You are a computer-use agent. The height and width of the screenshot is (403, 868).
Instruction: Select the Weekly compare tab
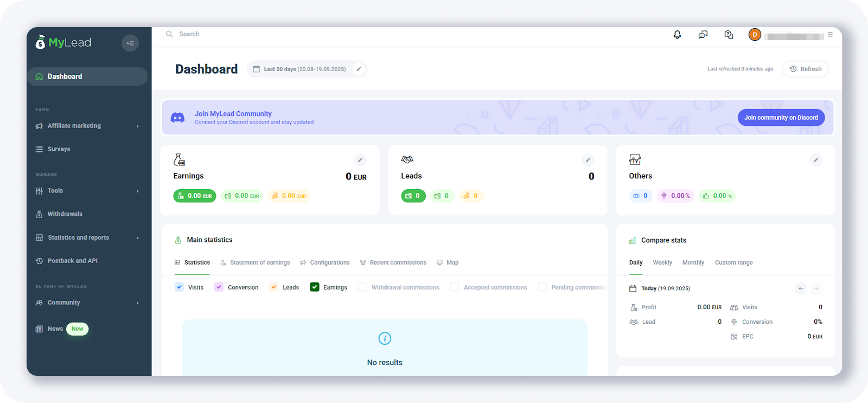click(x=662, y=263)
